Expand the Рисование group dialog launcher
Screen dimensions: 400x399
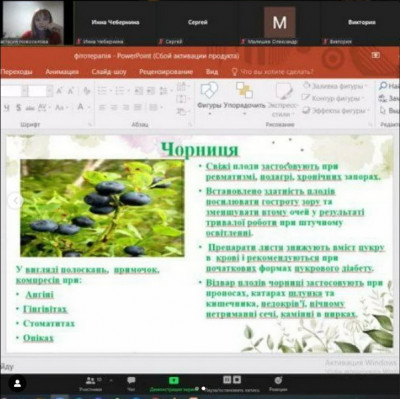tap(370, 125)
